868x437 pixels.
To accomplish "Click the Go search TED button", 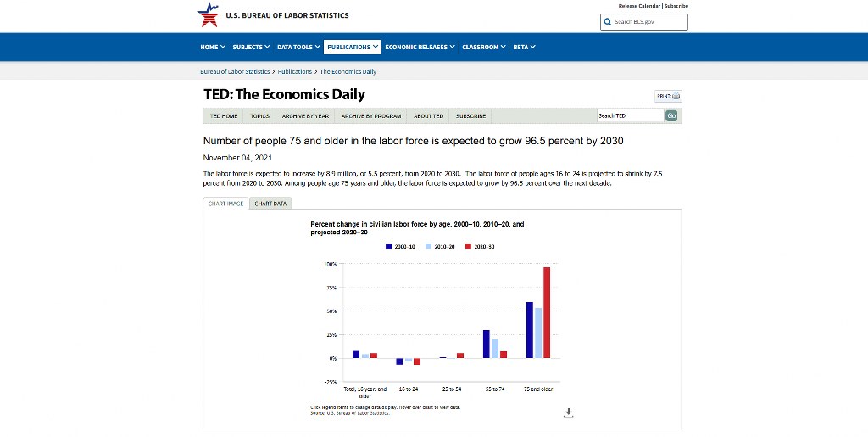I will [671, 115].
